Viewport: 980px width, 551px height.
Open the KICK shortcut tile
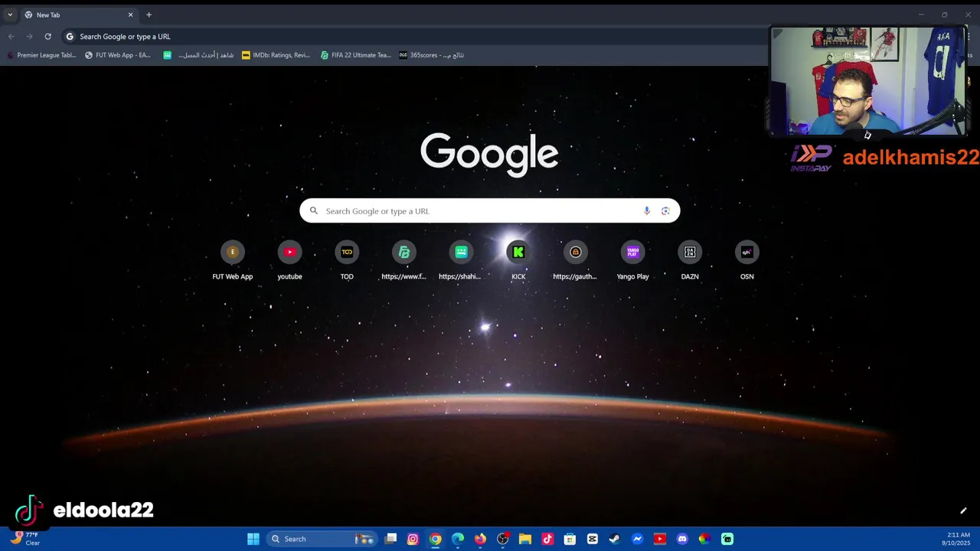pos(518,261)
